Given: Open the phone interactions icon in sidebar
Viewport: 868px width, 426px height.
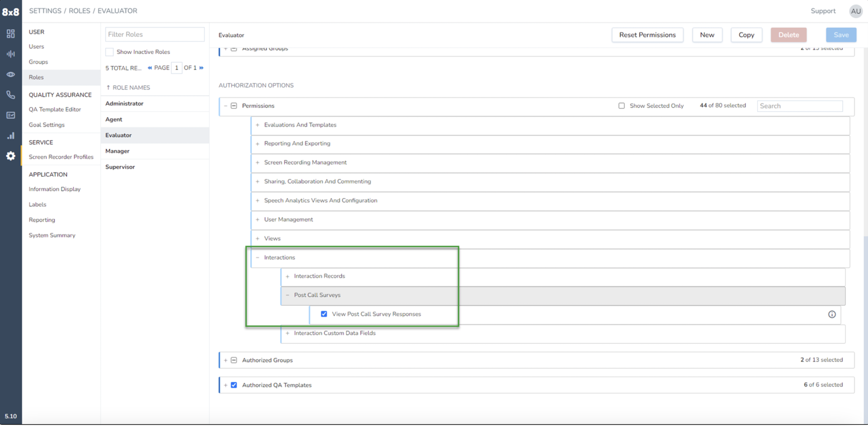Looking at the screenshot, I should 11,95.
